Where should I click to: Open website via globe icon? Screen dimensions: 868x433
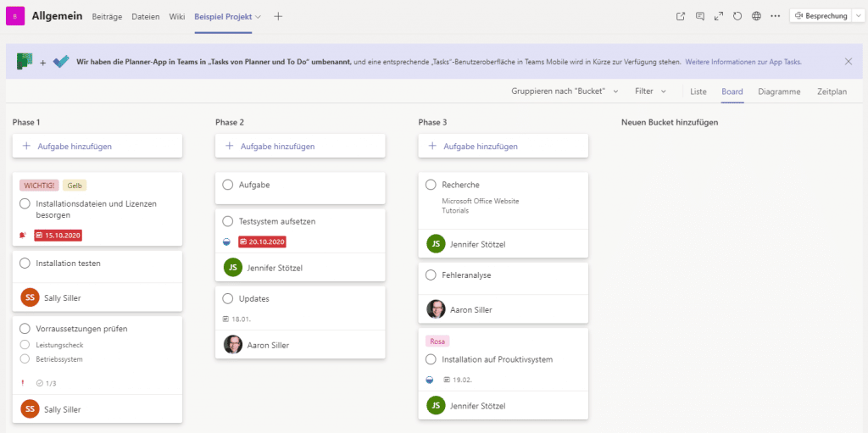756,16
